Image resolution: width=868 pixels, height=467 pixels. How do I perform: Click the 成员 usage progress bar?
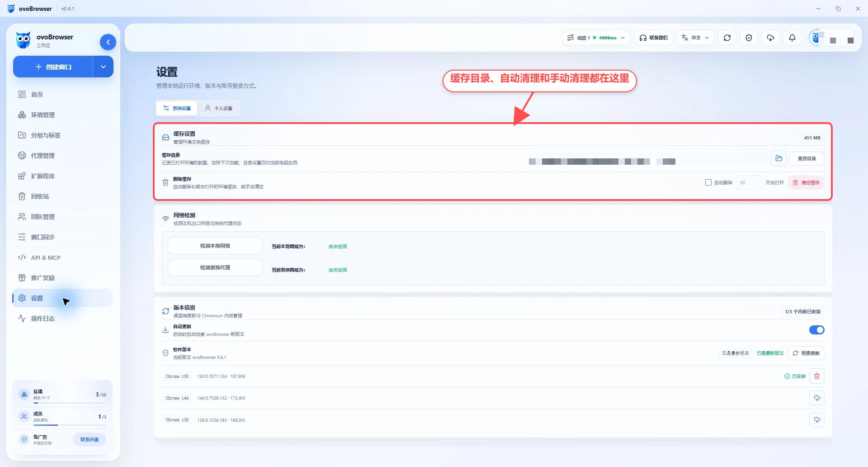(70, 425)
